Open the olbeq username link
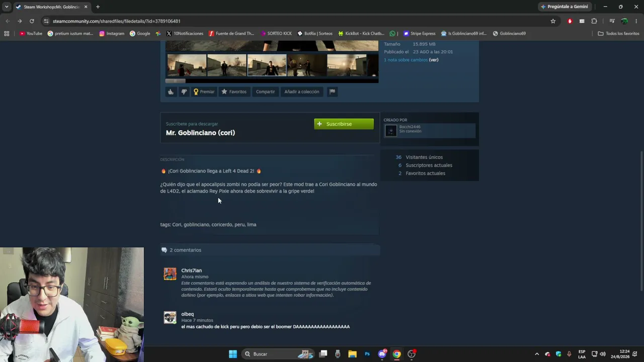The height and width of the screenshot is (362, 644). (187, 314)
